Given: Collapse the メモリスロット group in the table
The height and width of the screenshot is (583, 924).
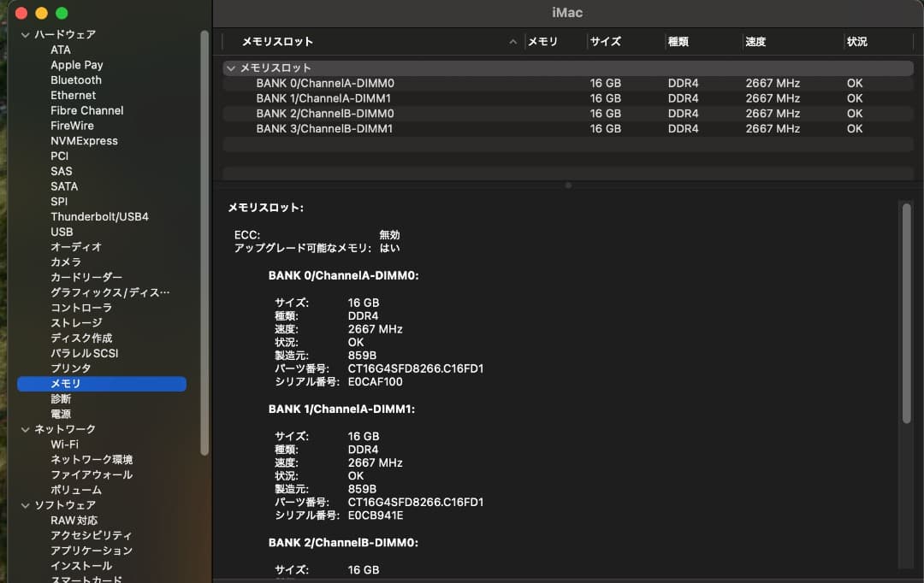Looking at the screenshot, I should coord(230,67).
